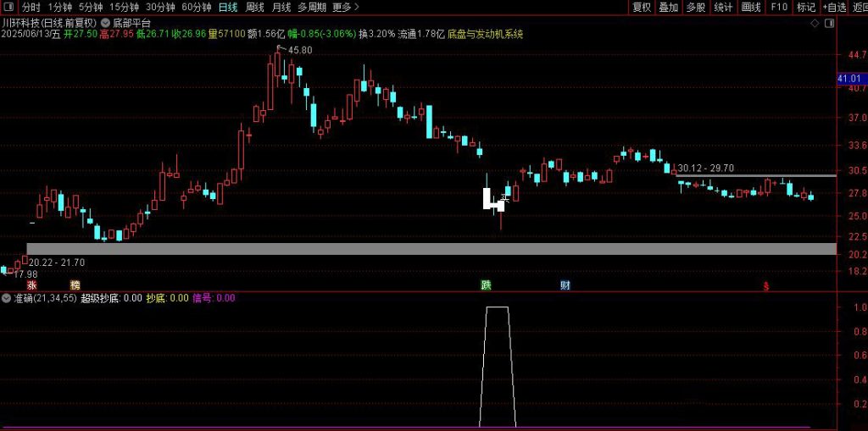Viewport: 868px width, 431px height.
Task: Click the red 涨 event marker
Action: point(31,285)
